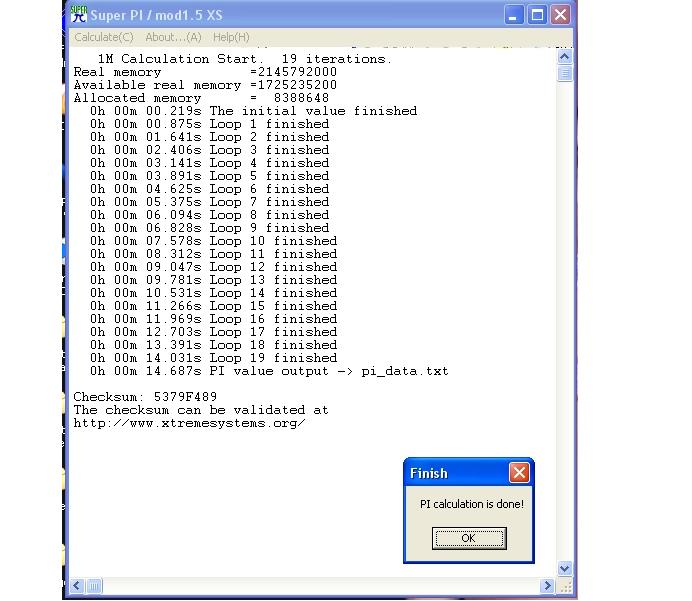The width and height of the screenshot is (692, 601).
Task: Click the Checksum: 5379F489 line
Action: (x=145, y=397)
